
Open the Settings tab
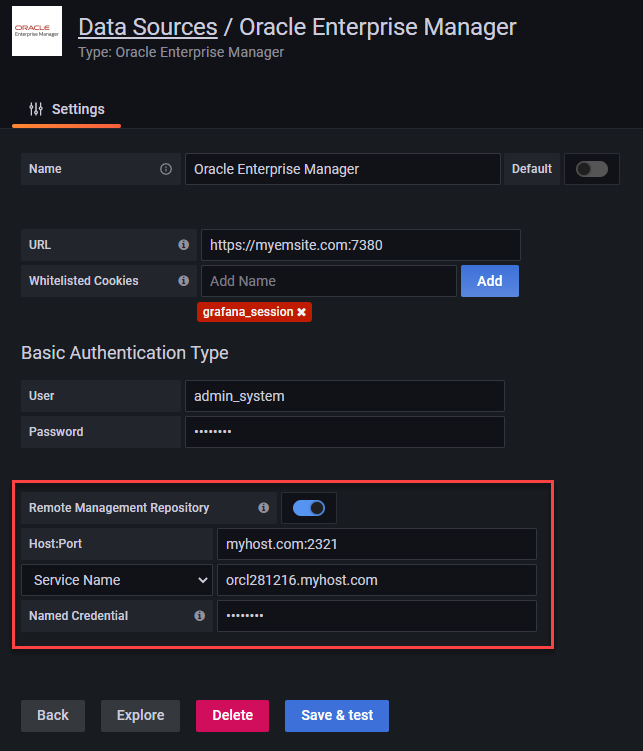coord(67,109)
